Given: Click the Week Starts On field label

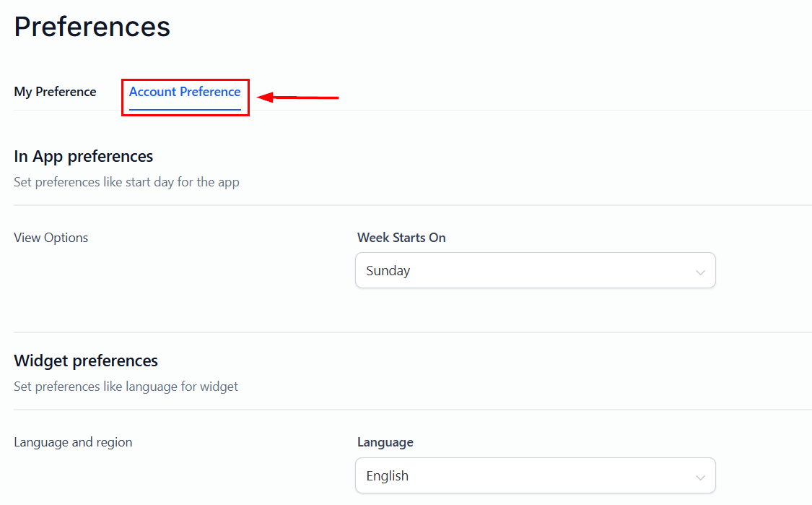Looking at the screenshot, I should [x=401, y=238].
